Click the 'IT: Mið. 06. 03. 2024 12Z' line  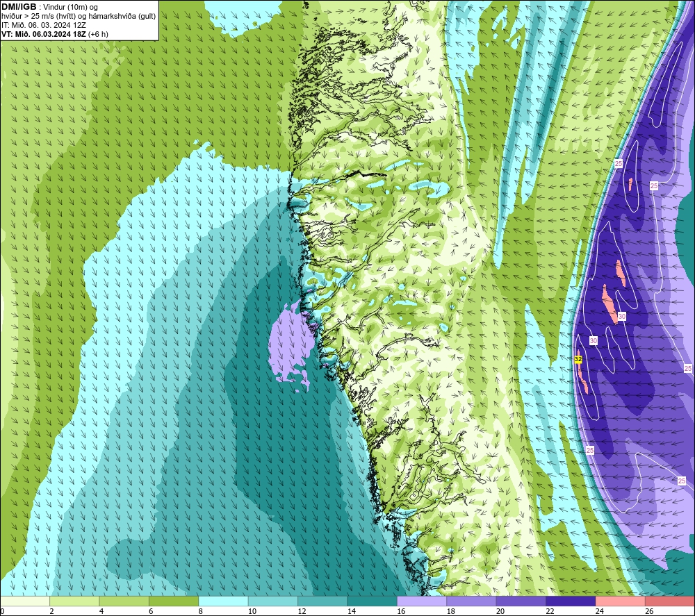pos(43,25)
